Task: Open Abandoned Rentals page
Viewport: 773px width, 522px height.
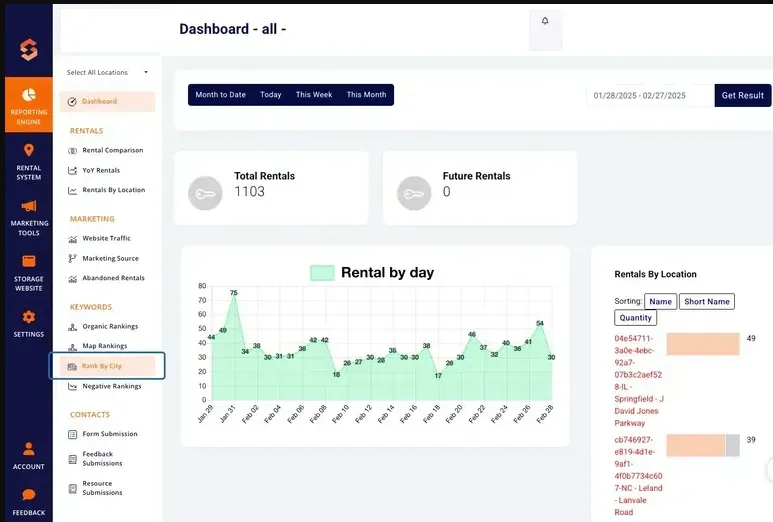Action: tap(113, 278)
